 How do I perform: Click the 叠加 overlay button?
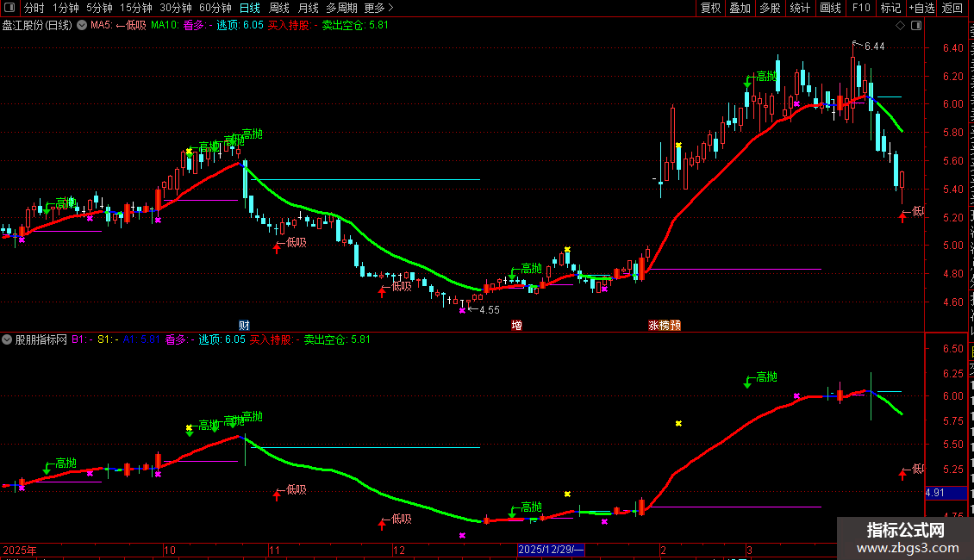pos(740,8)
